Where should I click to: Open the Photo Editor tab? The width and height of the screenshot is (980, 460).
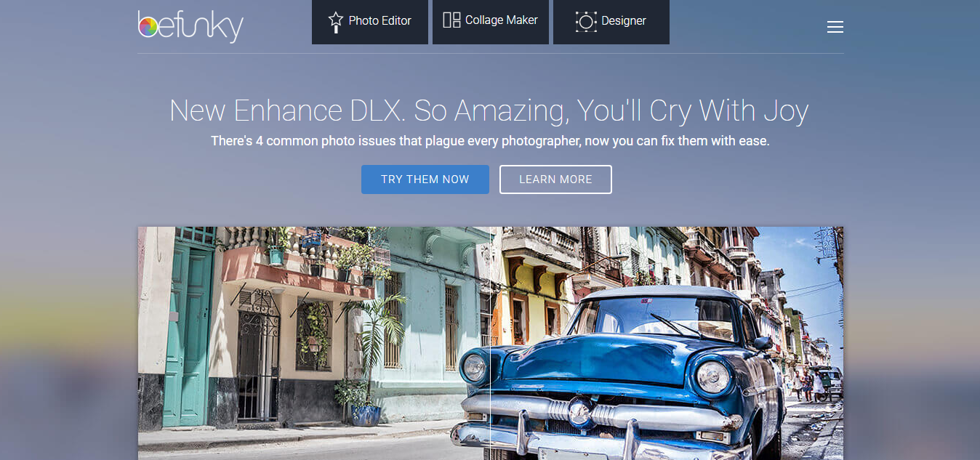370,22
